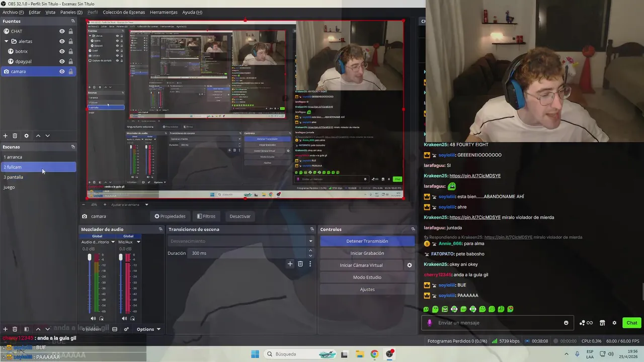Move the selected scene up
644x362 pixels.
pos(38,329)
